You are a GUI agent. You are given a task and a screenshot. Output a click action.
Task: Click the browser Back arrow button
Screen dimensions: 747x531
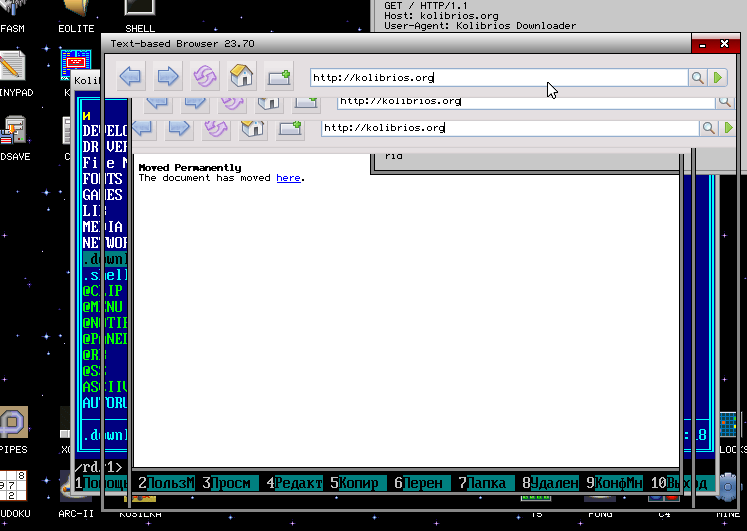click(x=131, y=77)
